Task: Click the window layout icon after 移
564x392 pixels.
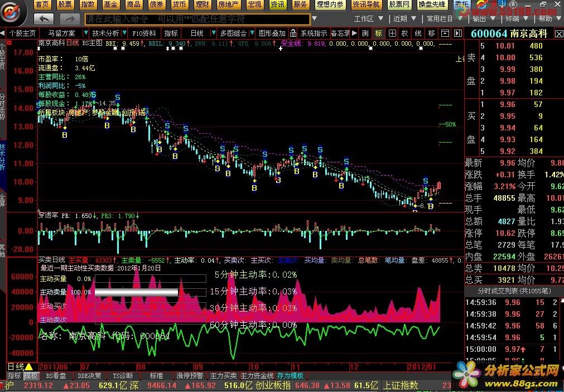Action: point(445,33)
